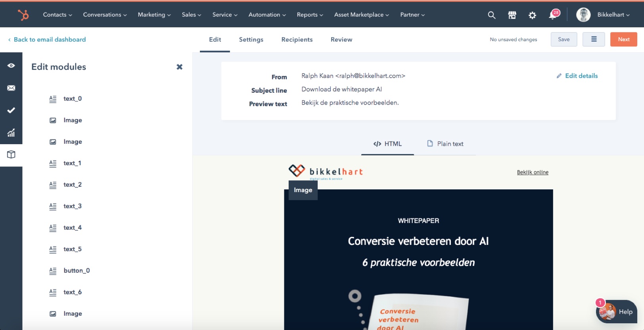Select the button_0 module label
The image size is (644, 330).
pyautogui.click(x=77, y=271)
